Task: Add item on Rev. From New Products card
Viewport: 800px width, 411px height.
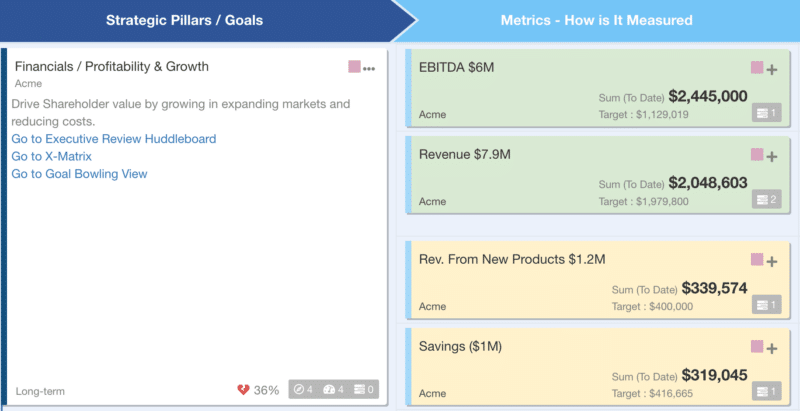Action: pos(771,262)
